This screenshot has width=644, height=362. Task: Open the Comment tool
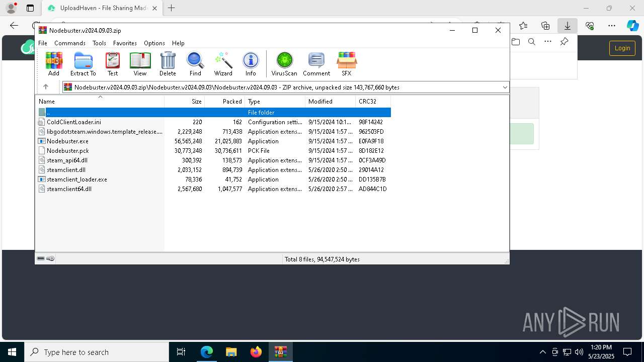[316, 64]
